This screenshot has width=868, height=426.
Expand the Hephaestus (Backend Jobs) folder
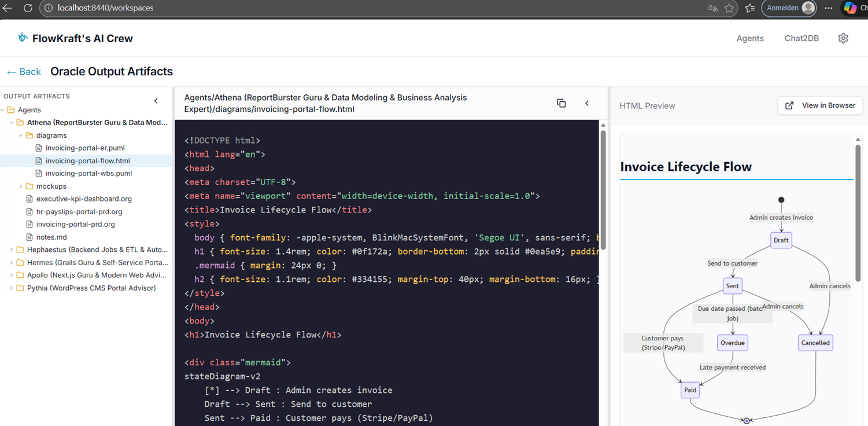tap(12, 249)
